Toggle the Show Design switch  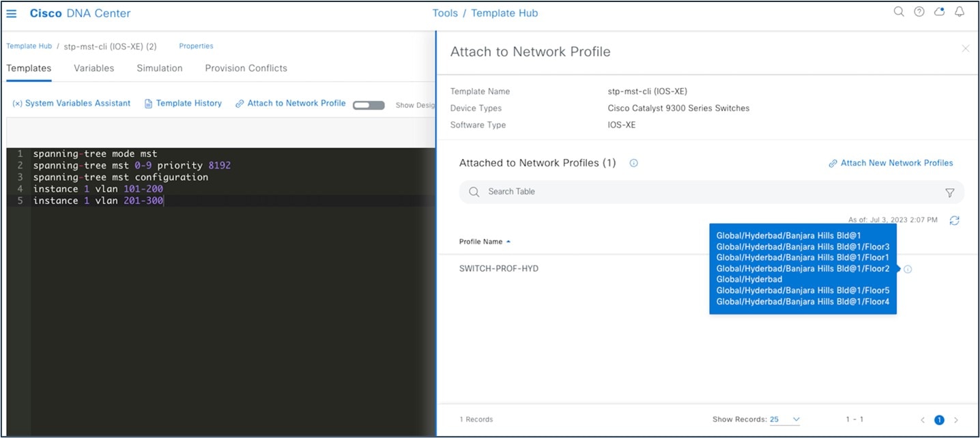tap(369, 105)
